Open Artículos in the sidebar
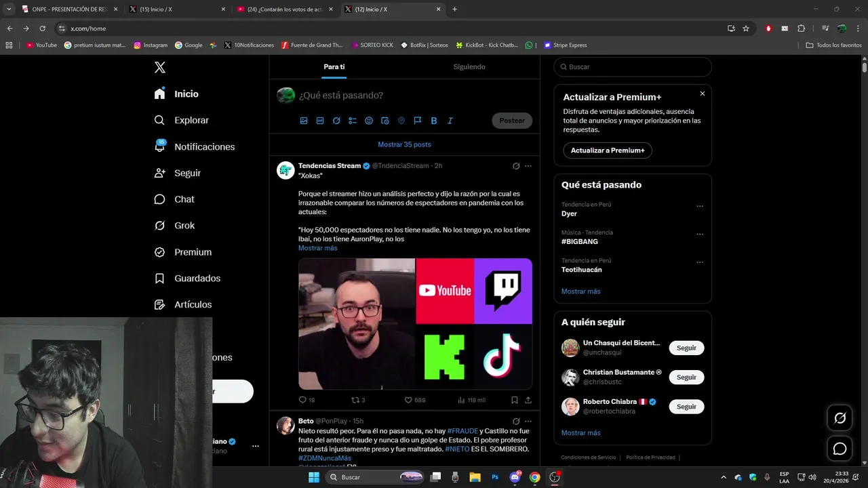The height and width of the screenshot is (488, 868). (x=183, y=304)
